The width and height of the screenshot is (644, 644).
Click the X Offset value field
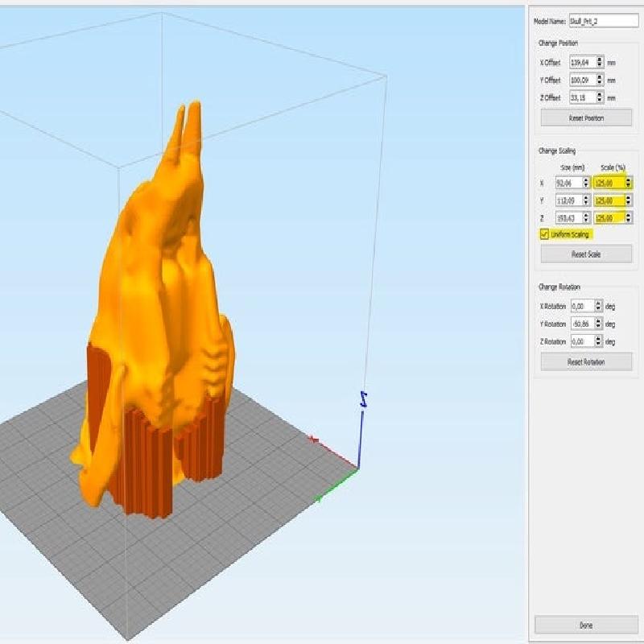point(582,63)
